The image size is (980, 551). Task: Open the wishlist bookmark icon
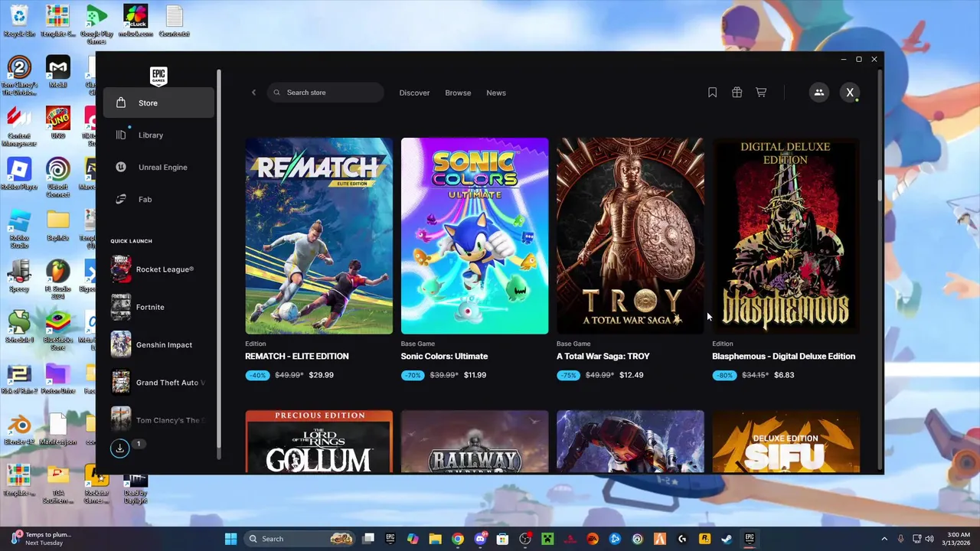click(x=712, y=93)
